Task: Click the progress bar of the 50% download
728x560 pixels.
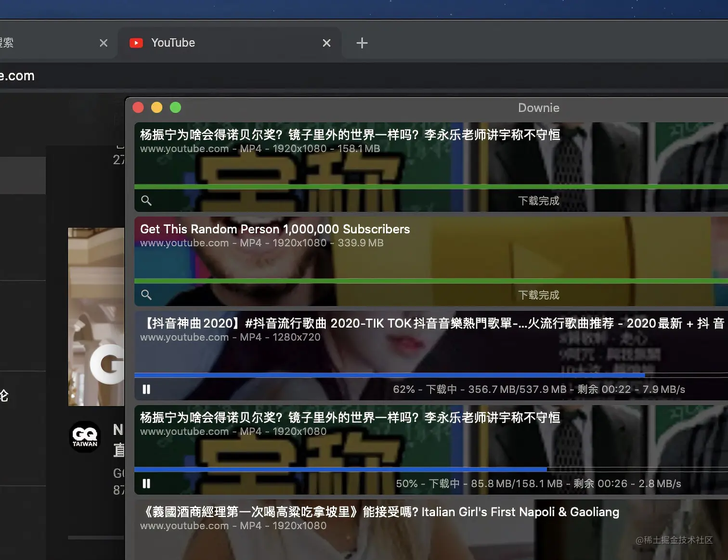Action: click(431, 469)
